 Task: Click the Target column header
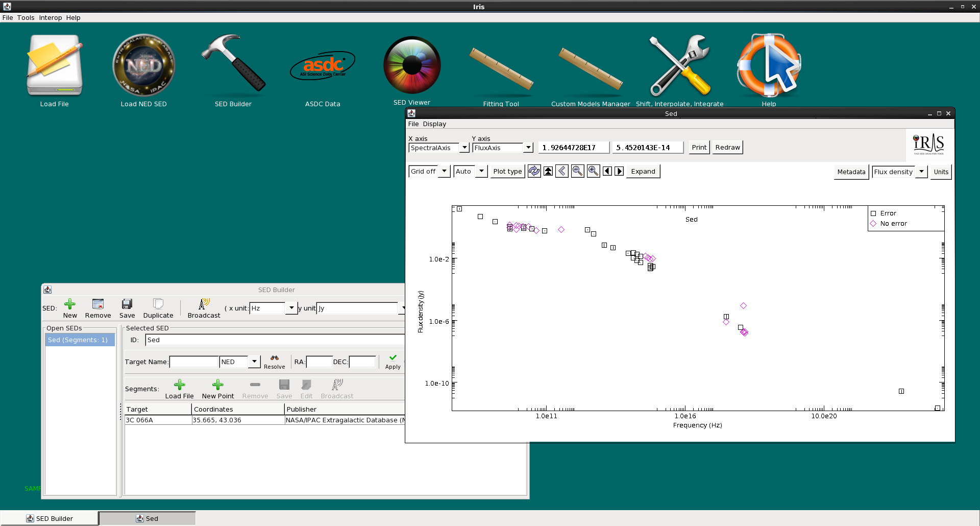(158, 410)
